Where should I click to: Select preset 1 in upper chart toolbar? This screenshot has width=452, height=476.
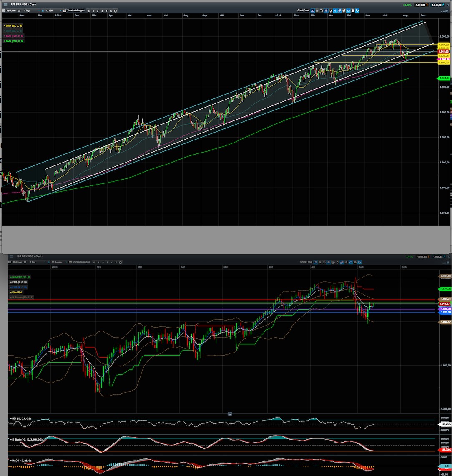coord(93,11)
